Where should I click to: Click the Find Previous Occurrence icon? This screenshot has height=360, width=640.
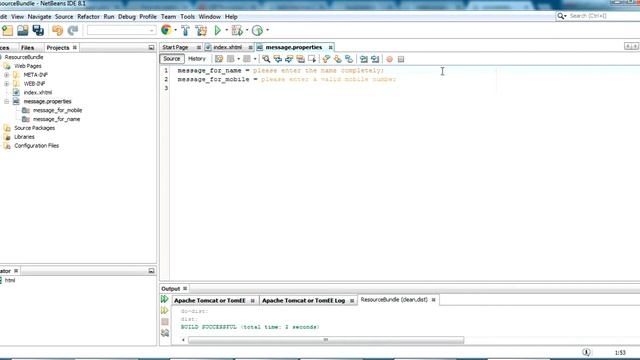tap(278, 59)
